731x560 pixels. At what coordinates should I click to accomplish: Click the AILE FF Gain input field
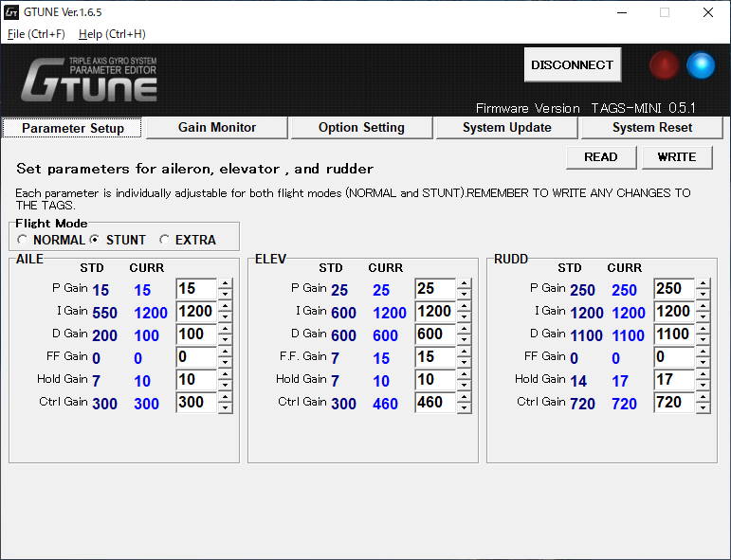[197, 357]
